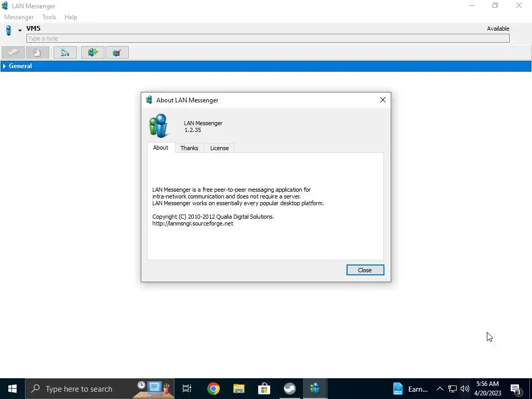Open the Messenger menu
The height and width of the screenshot is (399, 532).
(19, 17)
